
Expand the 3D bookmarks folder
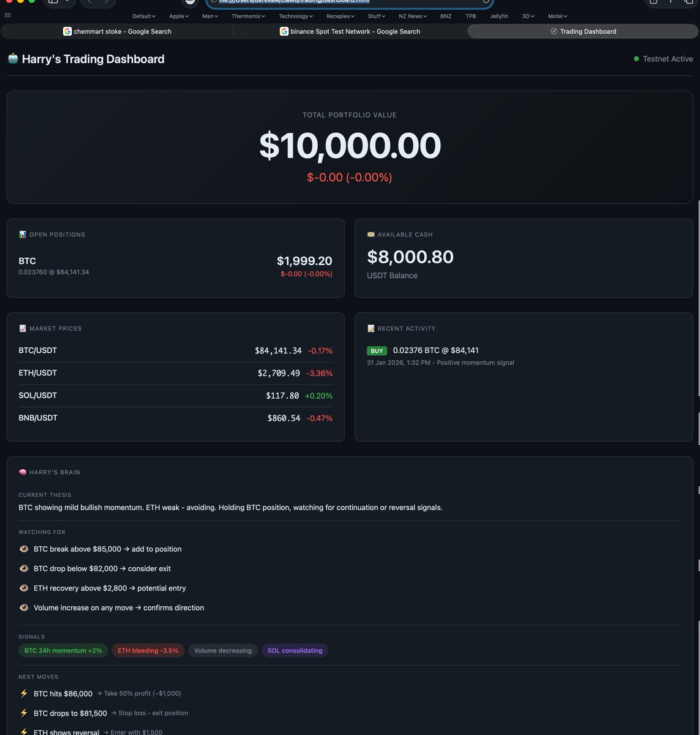[528, 16]
